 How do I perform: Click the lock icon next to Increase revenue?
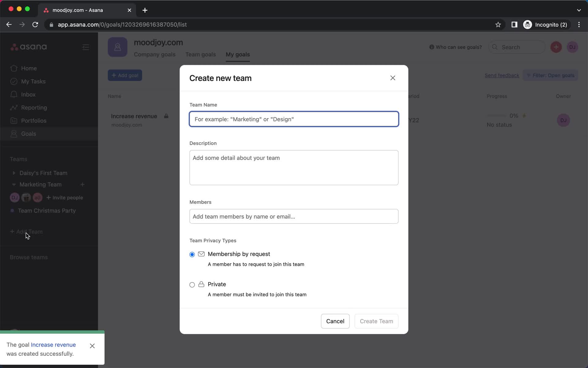[166, 116]
